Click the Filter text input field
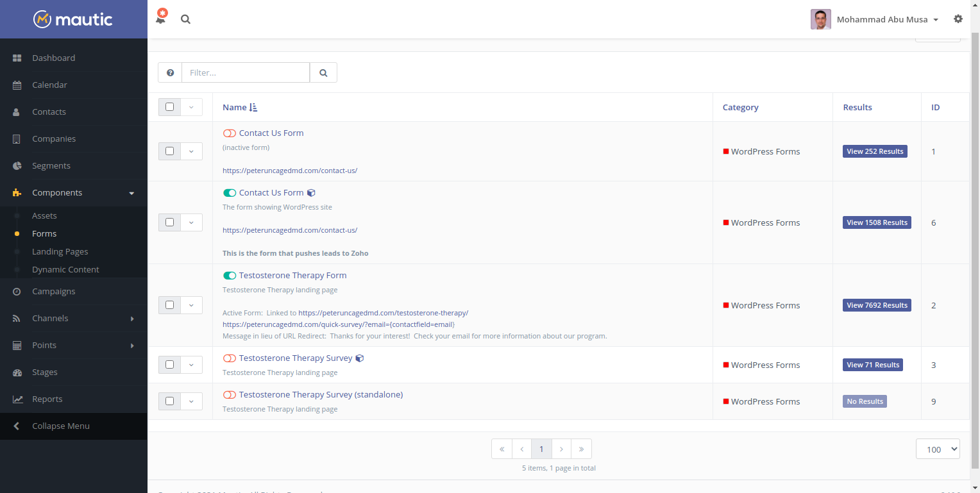Viewport: 980px width, 493px height. [x=246, y=72]
